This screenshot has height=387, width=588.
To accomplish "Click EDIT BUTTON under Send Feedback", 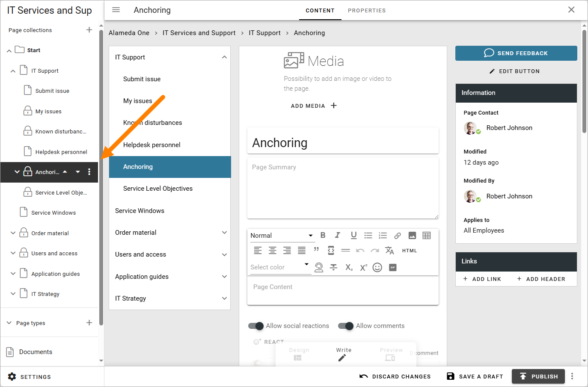I will (x=514, y=71).
